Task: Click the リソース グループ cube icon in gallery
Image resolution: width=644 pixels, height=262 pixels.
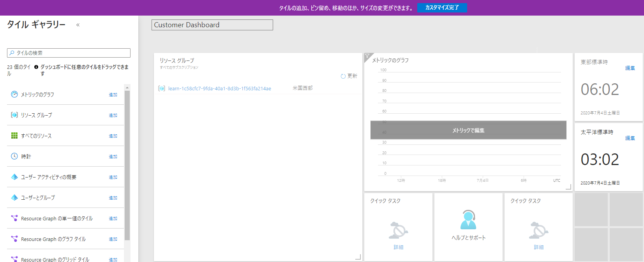Action: (x=14, y=115)
